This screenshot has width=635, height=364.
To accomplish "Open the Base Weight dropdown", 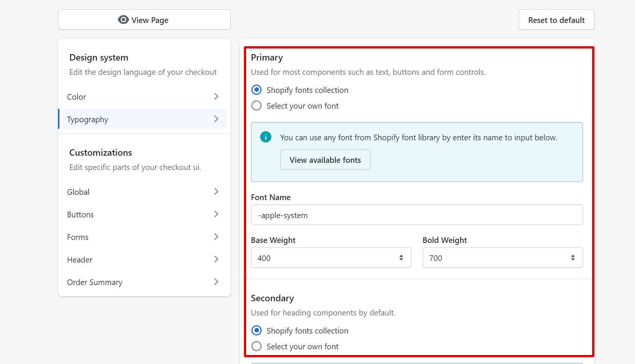I will click(331, 258).
